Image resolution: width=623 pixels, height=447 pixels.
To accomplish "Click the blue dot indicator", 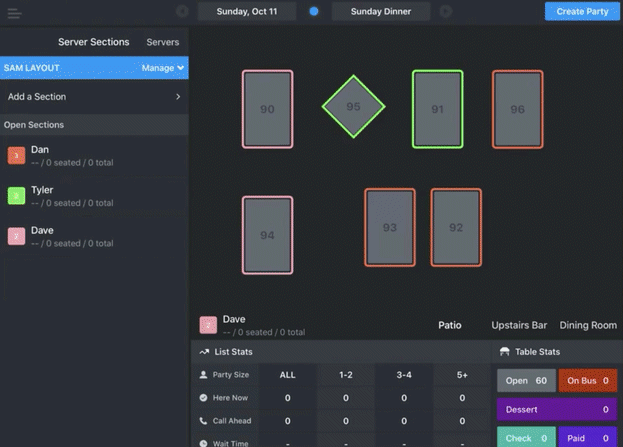I will [x=314, y=11].
